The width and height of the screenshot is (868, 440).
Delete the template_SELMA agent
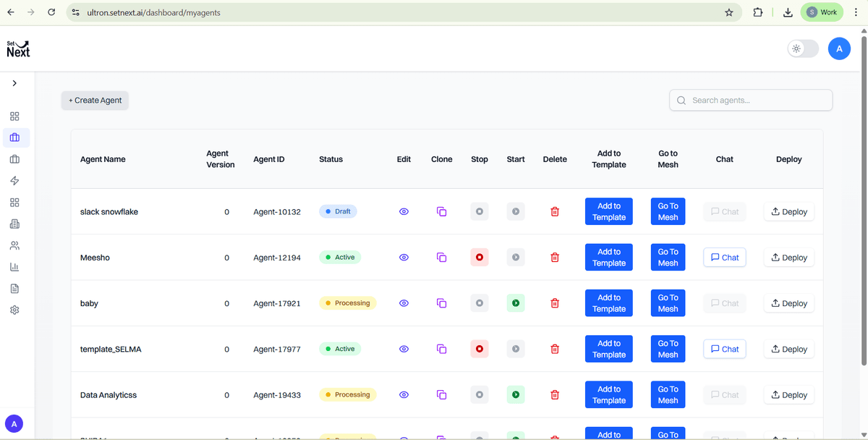coord(555,349)
